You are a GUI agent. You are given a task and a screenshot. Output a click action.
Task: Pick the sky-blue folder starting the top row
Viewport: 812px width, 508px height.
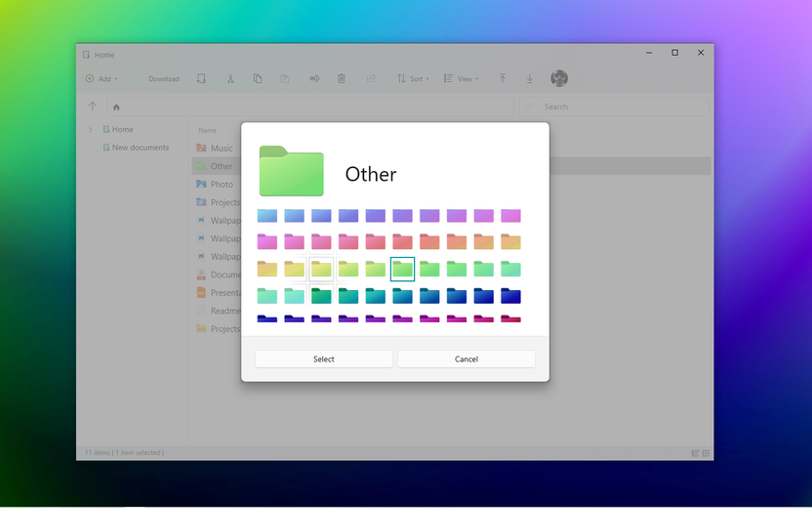click(267, 215)
